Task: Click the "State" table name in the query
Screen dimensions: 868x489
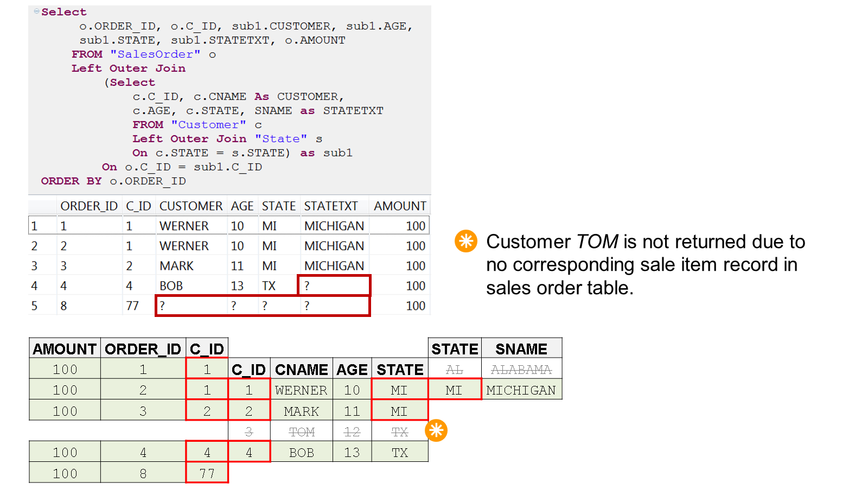Action: [281, 139]
